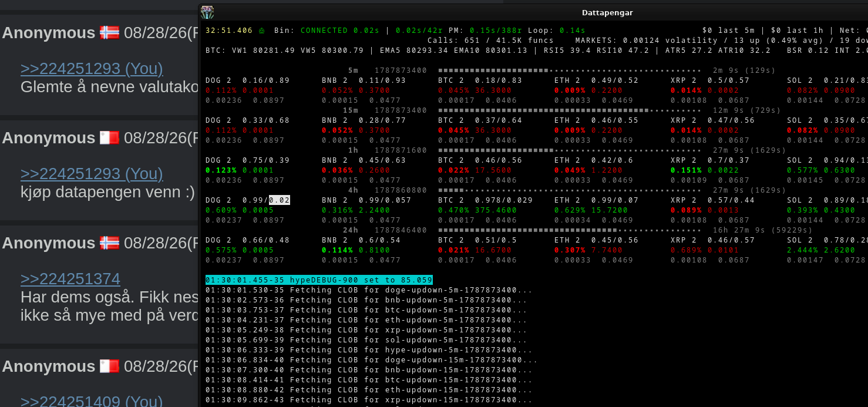
Task: Click 'VW1 80281.49' in the BTC line
Action: [263, 51]
